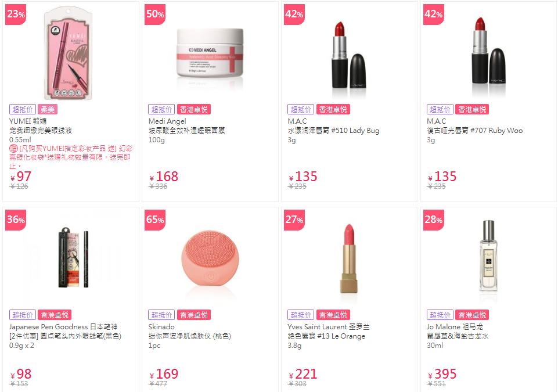View the Japanese Pen Goodness eyeliner image

[x=74, y=257]
